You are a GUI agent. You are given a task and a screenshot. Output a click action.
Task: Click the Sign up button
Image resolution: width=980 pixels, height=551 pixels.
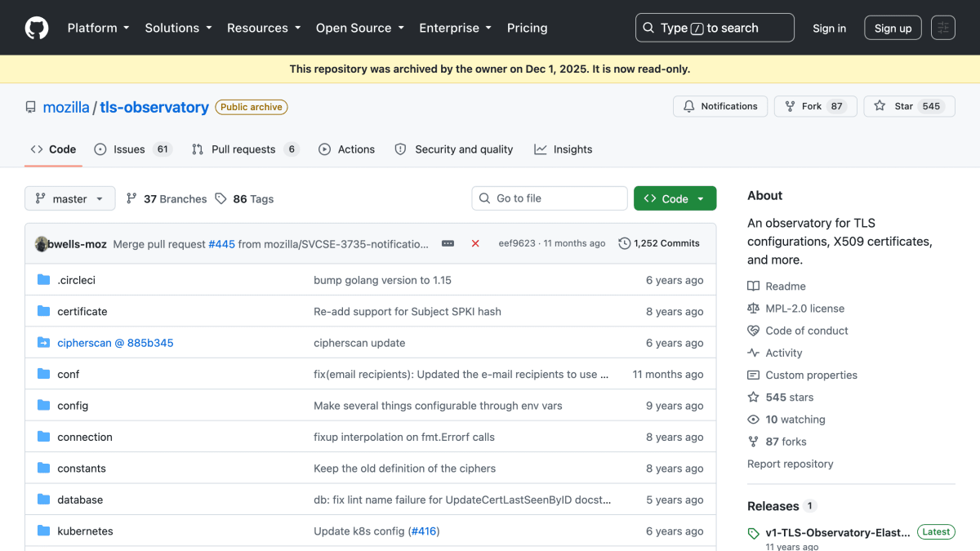[893, 28]
